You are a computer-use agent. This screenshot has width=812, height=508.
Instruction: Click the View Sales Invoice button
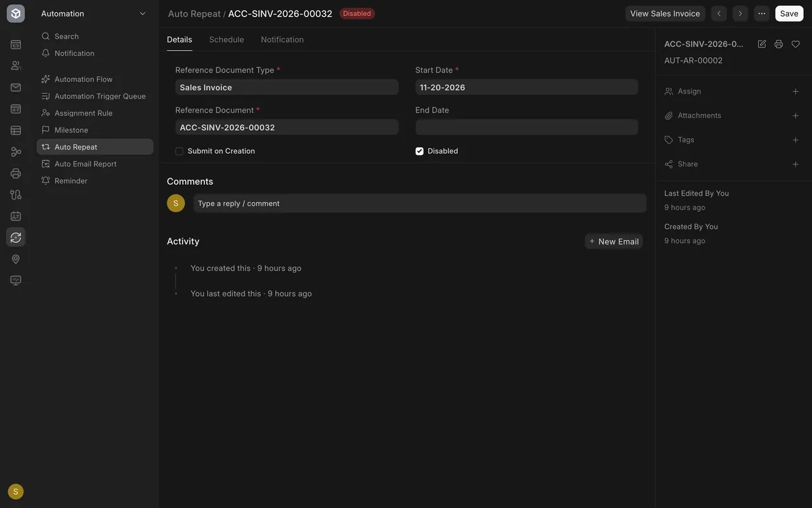[665, 13]
